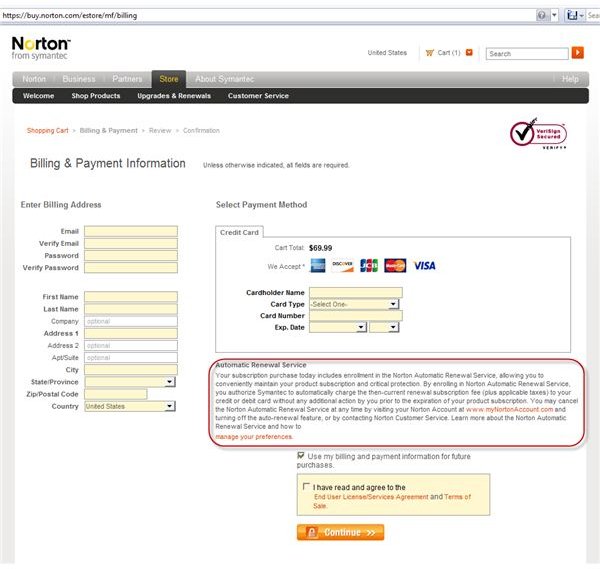Click the optional Address 2 field
The height and width of the screenshot is (569, 600).
point(131,346)
